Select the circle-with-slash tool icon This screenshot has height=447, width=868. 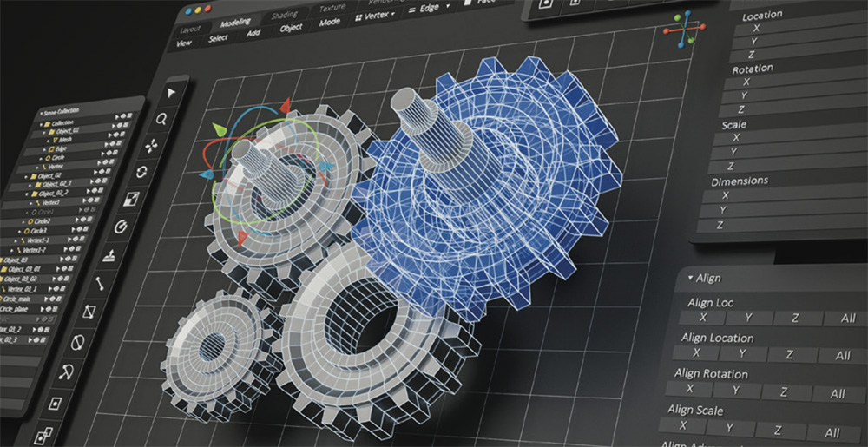point(76,341)
